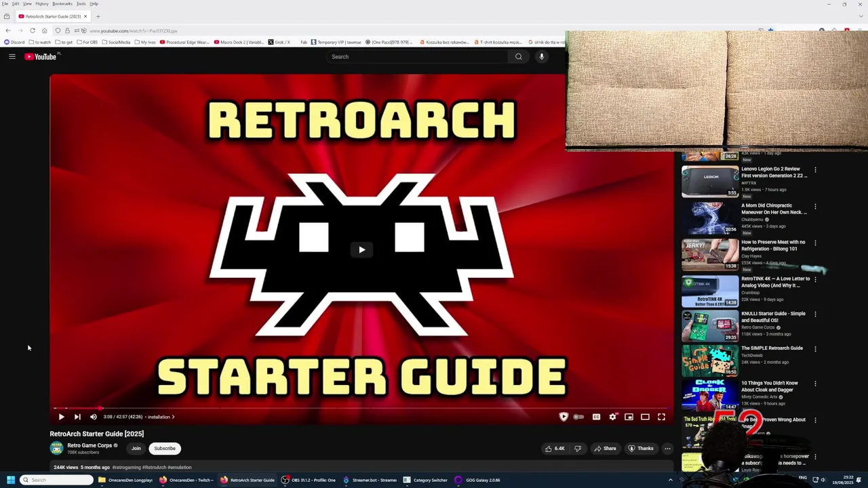Open the Discord bookmark
The width and height of the screenshot is (868, 488).
[14, 42]
